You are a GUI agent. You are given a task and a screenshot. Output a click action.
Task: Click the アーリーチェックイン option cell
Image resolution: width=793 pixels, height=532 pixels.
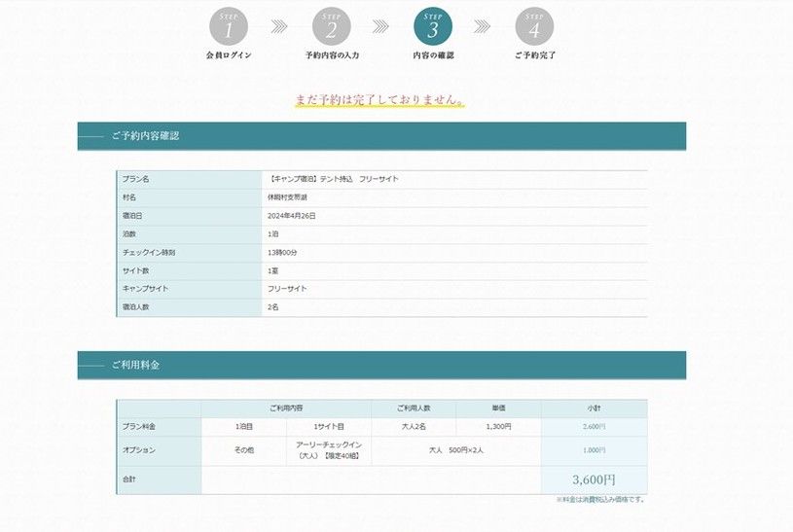pyautogui.click(x=329, y=450)
